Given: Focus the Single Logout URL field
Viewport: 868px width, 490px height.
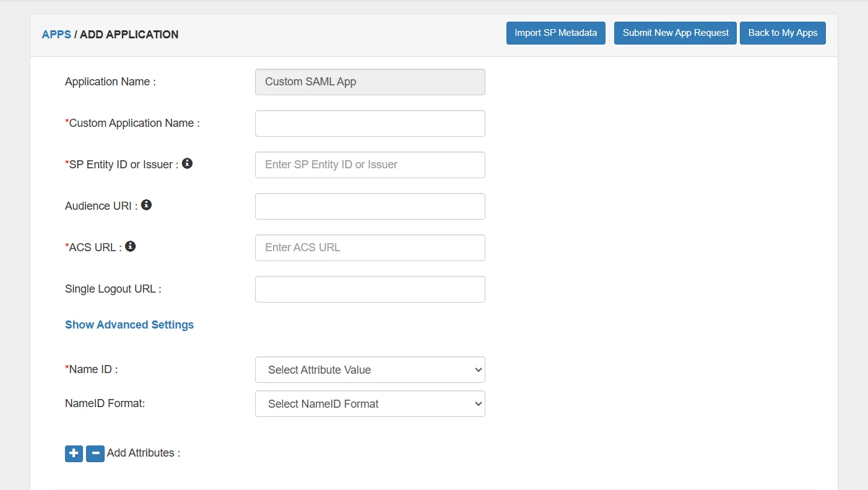Looking at the screenshot, I should tap(370, 290).
